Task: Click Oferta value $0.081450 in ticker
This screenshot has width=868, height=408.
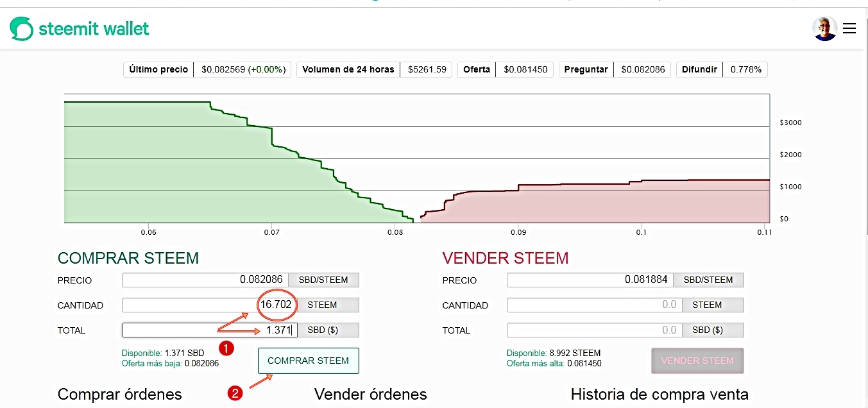Action: coord(525,69)
